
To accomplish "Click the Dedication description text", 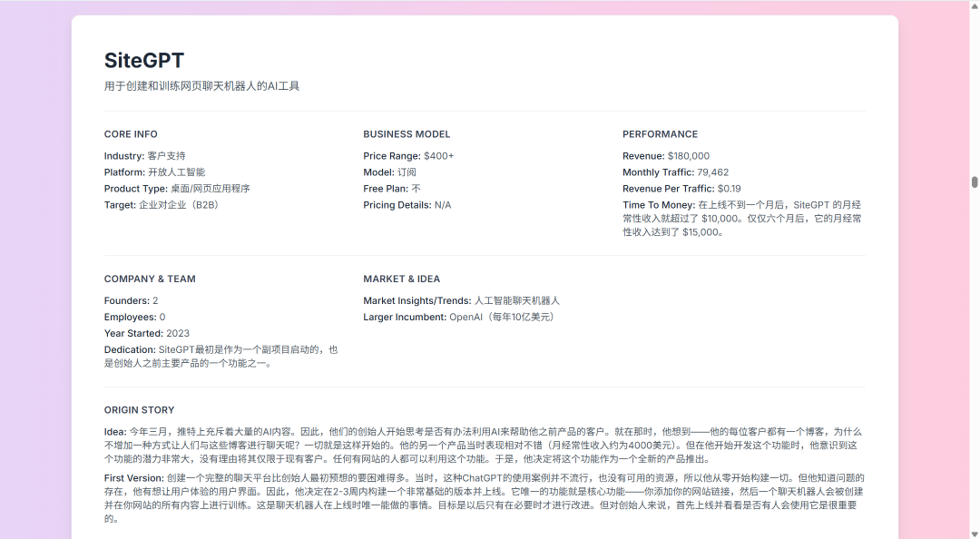I will tap(221, 357).
